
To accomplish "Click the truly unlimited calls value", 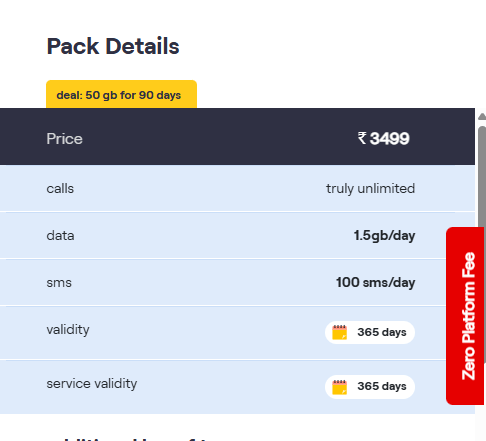I will pyautogui.click(x=371, y=189).
